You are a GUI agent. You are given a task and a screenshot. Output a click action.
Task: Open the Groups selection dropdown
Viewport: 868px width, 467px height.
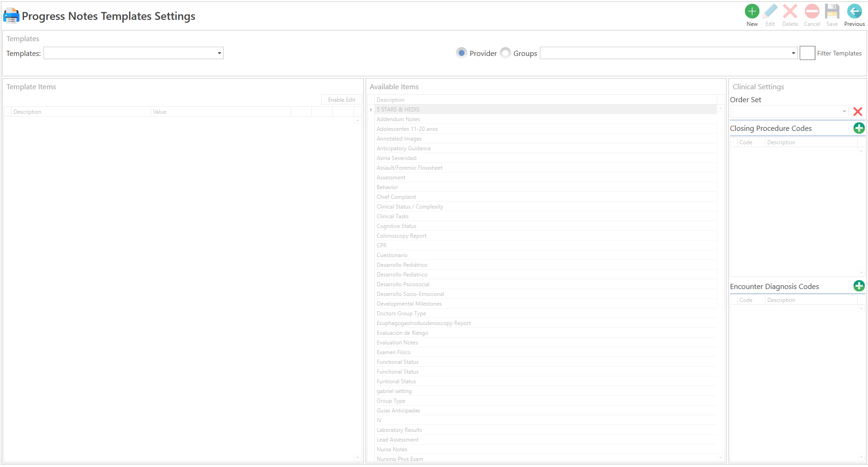click(793, 53)
